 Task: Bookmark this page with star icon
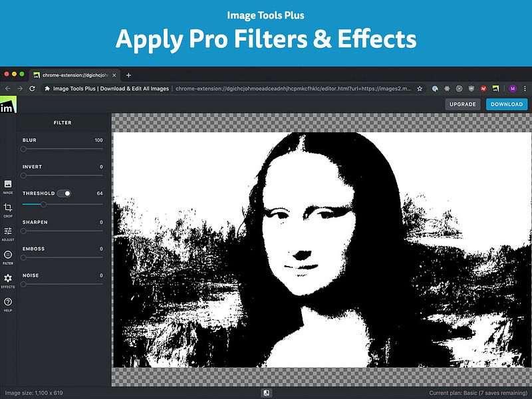(x=420, y=88)
